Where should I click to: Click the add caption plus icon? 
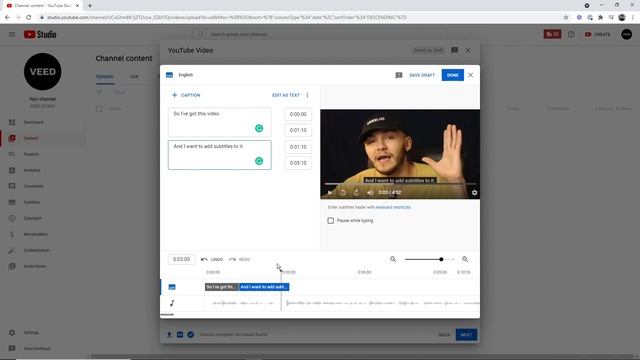[x=174, y=95]
